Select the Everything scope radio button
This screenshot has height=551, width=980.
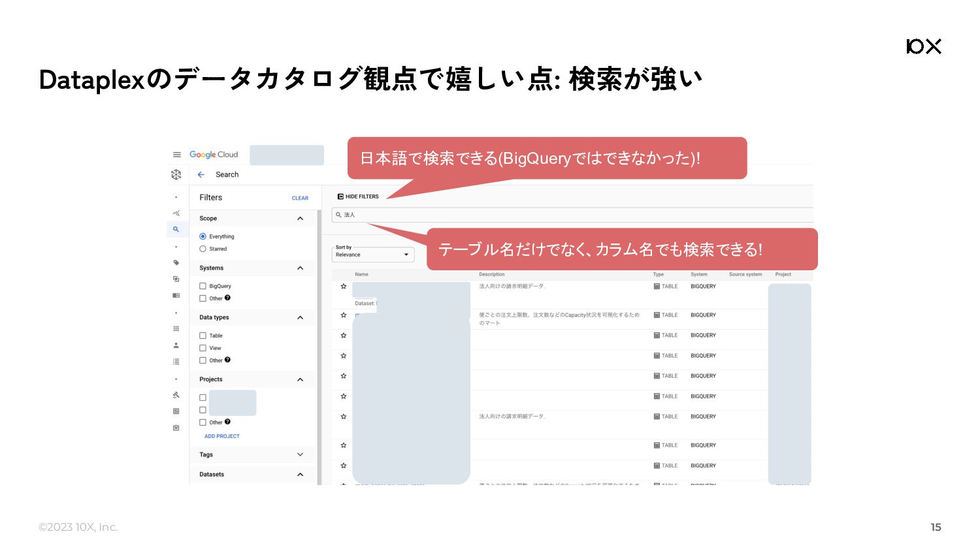(x=203, y=236)
